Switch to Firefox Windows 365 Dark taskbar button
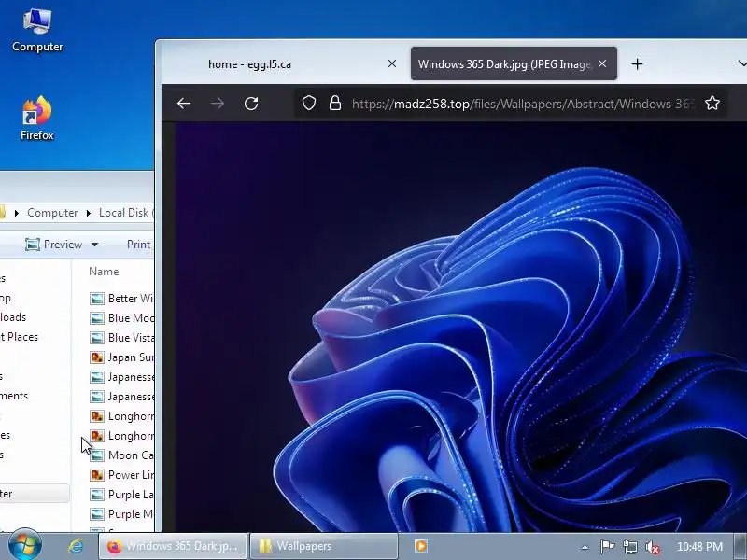 coord(173,546)
